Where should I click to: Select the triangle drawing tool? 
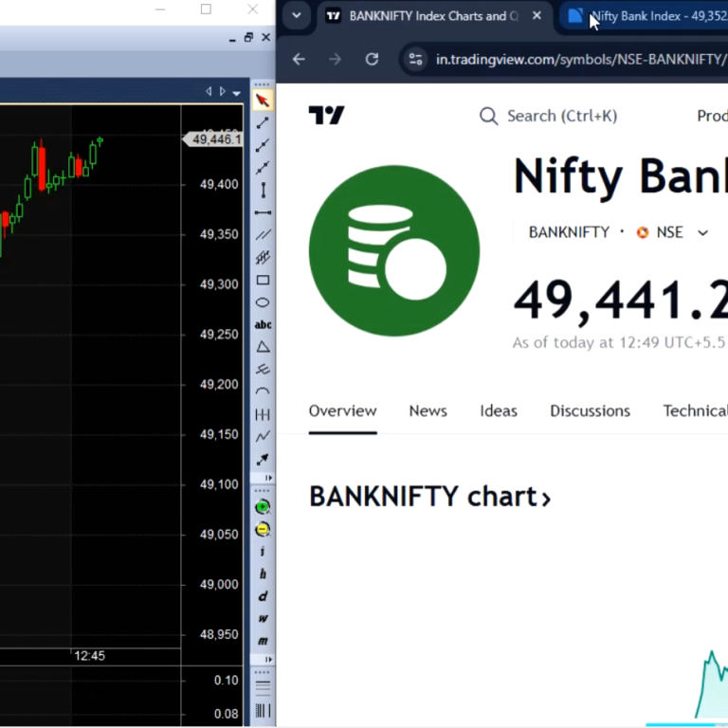[x=263, y=347]
